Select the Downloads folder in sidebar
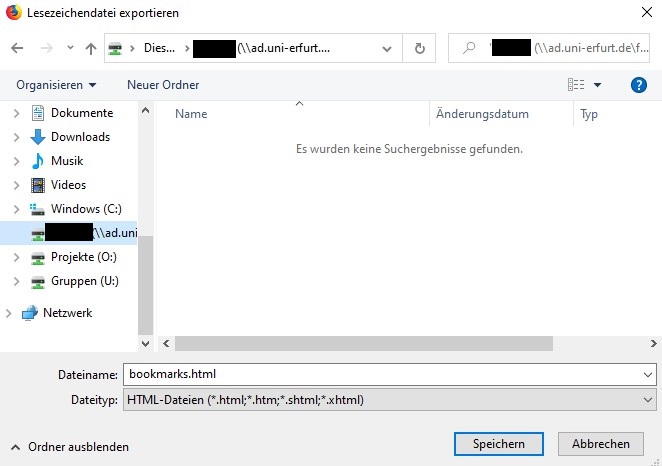This screenshot has height=466, width=662. (80, 137)
